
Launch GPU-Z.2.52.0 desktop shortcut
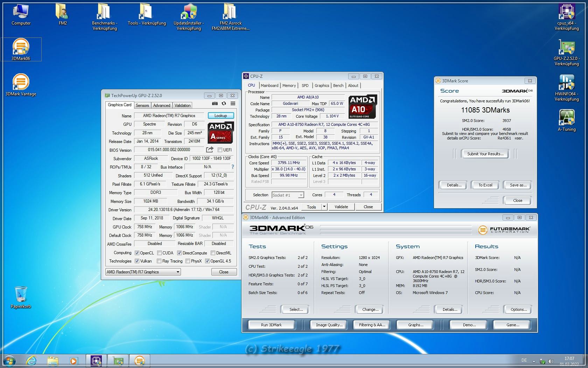(x=567, y=52)
